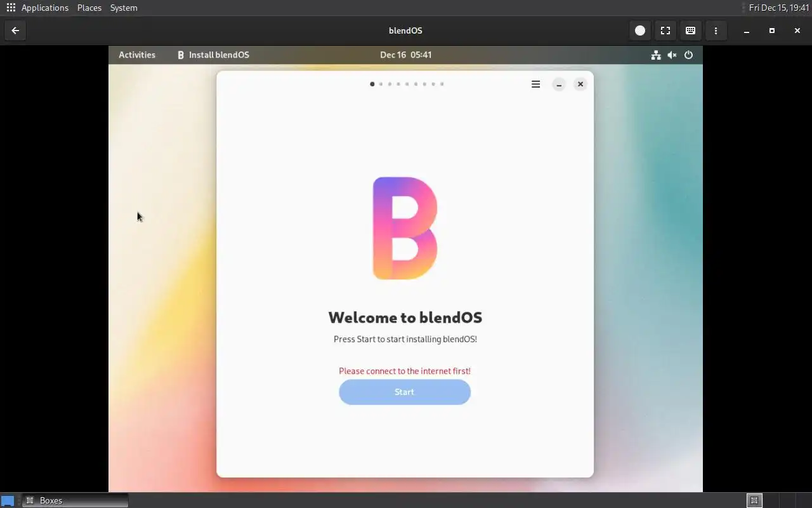Click the guest clock Dec 16 05:41
The width and height of the screenshot is (812, 508).
pyautogui.click(x=406, y=55)
